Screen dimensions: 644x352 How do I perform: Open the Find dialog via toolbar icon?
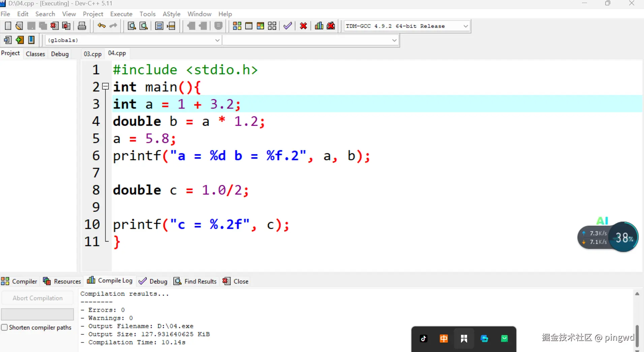click(132, 26)
